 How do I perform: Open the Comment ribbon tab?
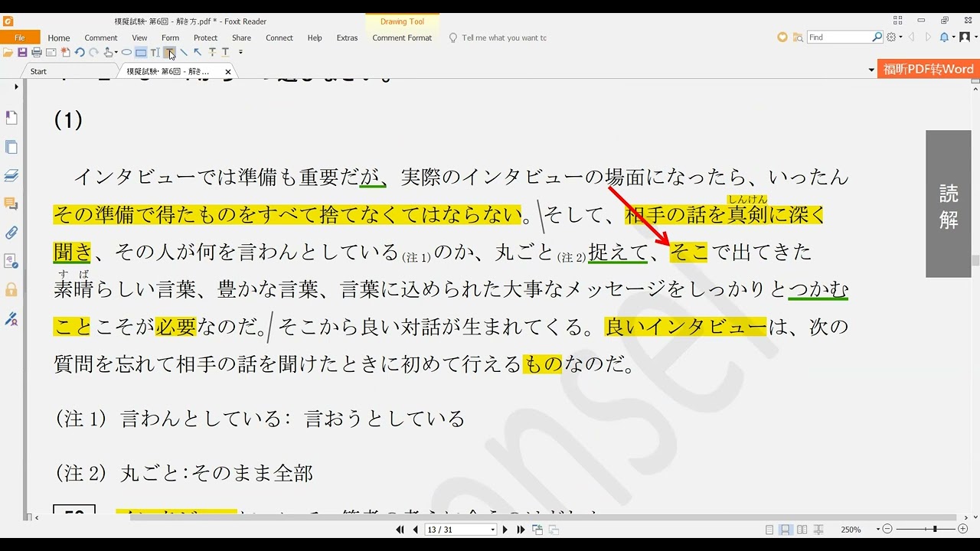[101, 37]
